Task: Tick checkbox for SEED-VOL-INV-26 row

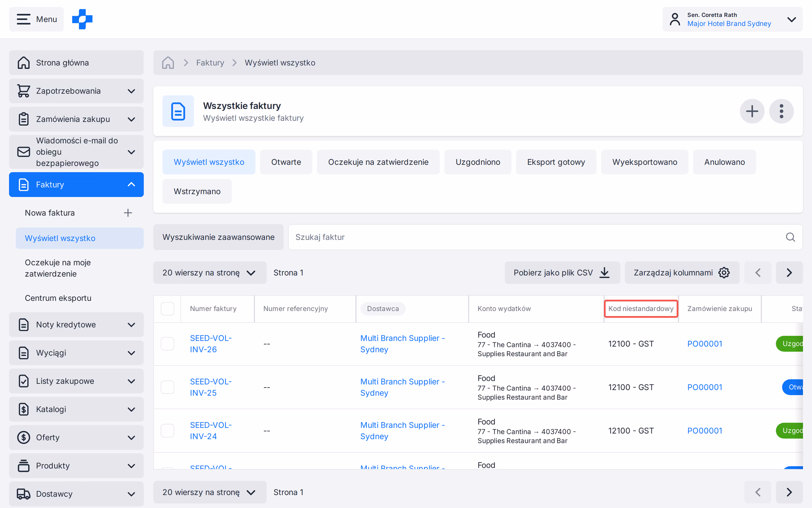Action: 167,344
